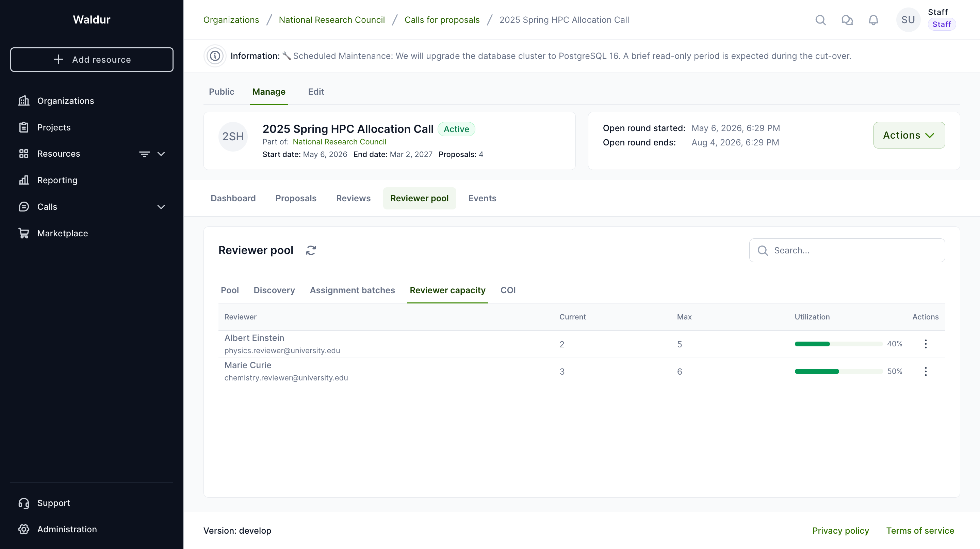
Task: Click the Version: develop footer text
Action: coord(237,530)
